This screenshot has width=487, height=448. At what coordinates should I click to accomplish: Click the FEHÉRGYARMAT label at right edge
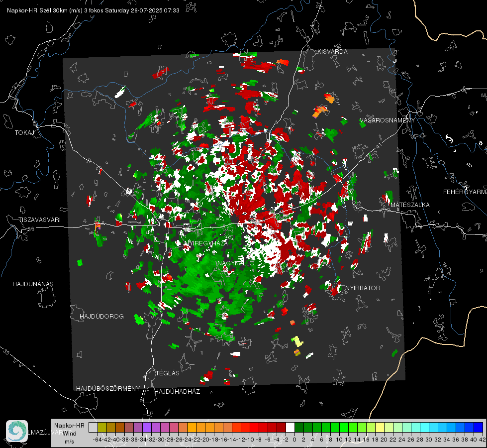465,192
